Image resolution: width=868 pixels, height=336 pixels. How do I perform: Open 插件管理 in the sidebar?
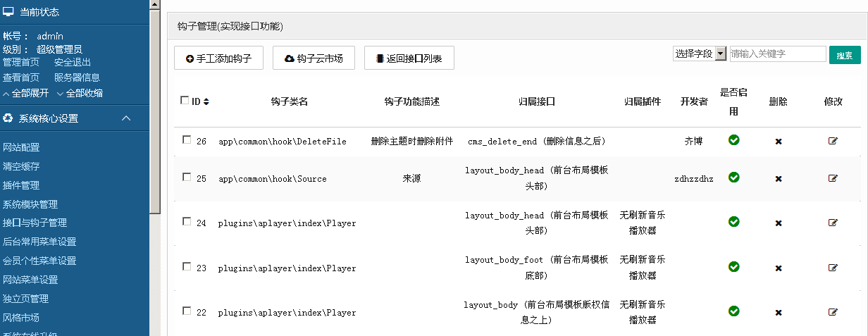point(21,185)
